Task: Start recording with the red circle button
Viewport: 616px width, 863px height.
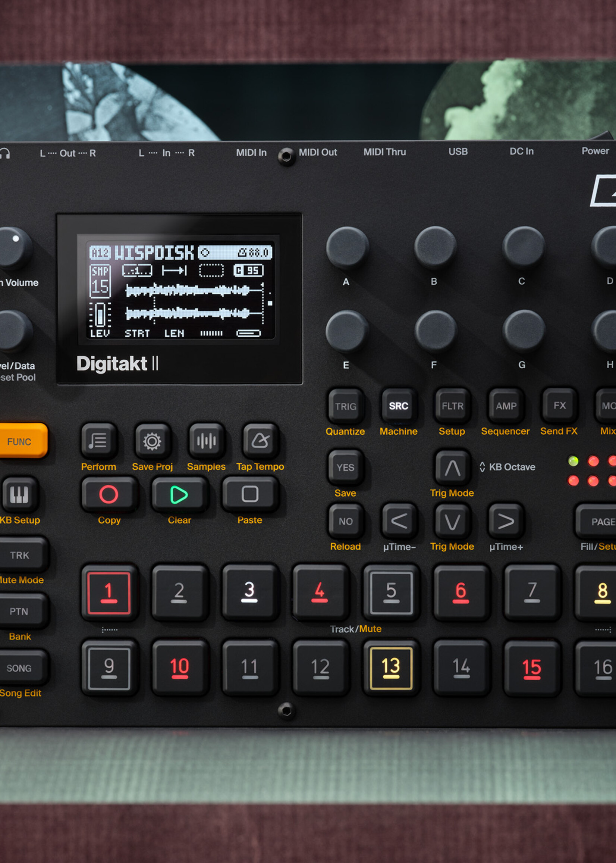Action: (x=109, y=494)
